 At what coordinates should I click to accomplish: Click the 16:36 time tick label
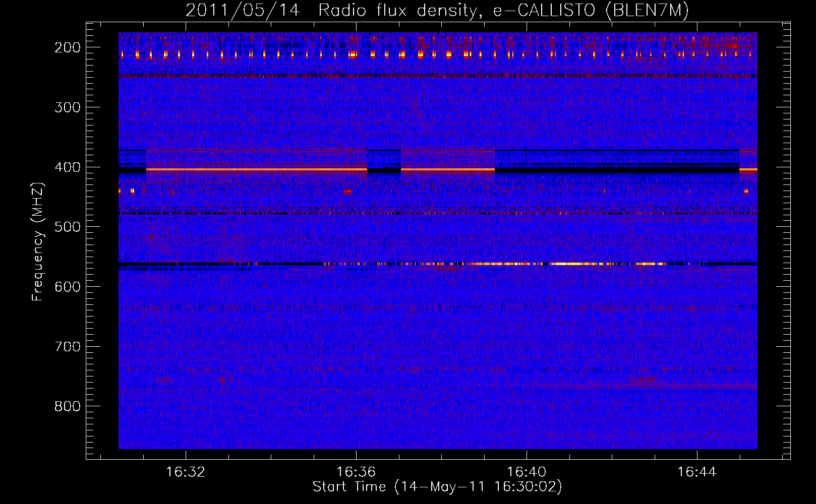(357, 472)
